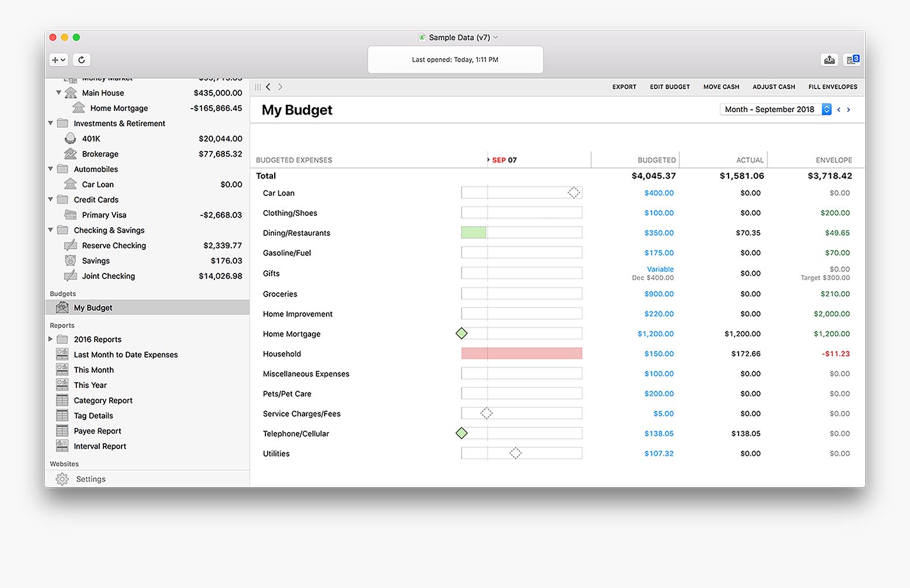Click FILL ENVELOPES in the toolbar

pos(833,87)
